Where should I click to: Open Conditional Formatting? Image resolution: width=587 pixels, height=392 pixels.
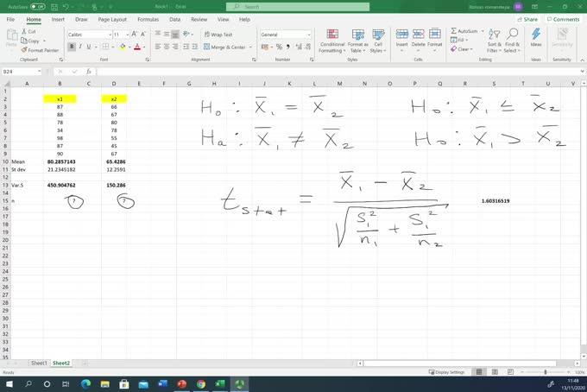point(332,41)
